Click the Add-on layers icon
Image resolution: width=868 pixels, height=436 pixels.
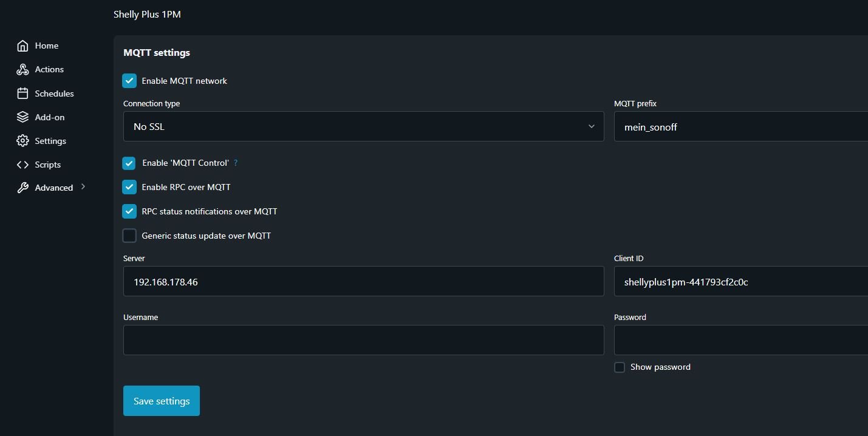pos(22,117)
